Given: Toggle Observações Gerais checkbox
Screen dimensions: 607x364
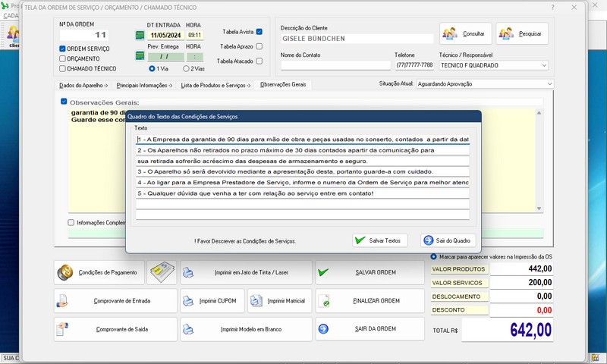Looking at the screenshot, I should click(64, 102).
